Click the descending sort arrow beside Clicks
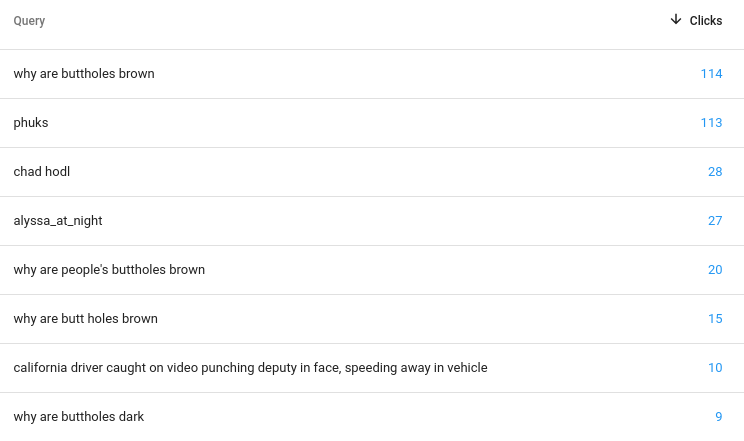This screenshot has height=441, width=744. pyautogui.click(x=676, y=19)
